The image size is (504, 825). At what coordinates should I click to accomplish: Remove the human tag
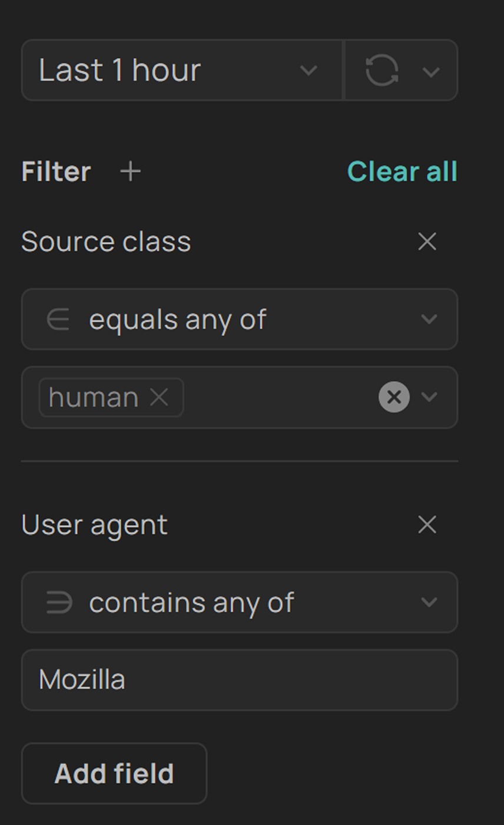click(x=160, y=397)
